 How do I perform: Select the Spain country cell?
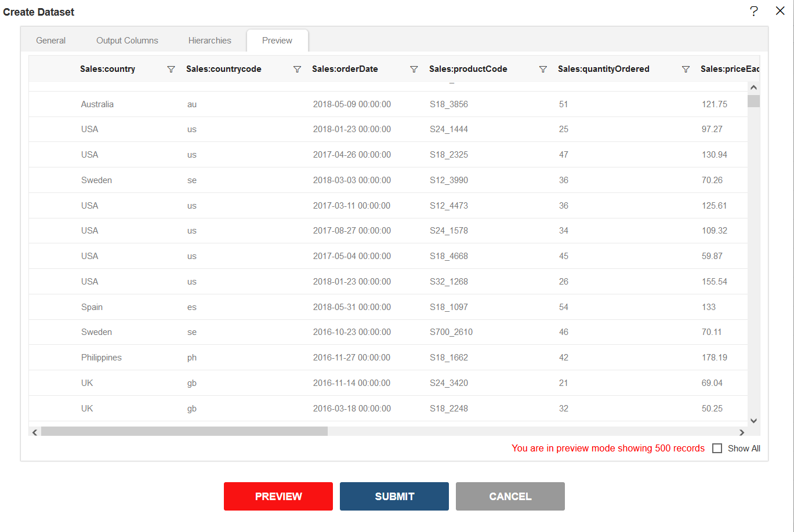coord(92,307)
